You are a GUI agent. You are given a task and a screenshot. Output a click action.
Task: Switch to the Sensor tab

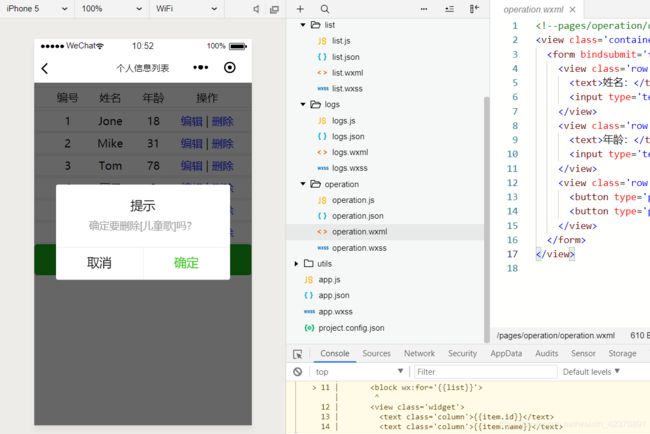[583, 354]
